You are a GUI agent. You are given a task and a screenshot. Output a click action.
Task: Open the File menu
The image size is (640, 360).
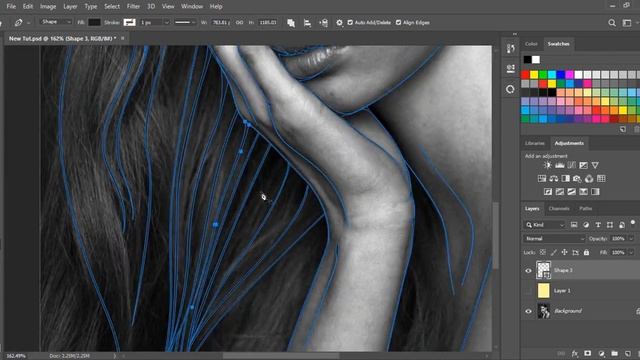(11, 7)
